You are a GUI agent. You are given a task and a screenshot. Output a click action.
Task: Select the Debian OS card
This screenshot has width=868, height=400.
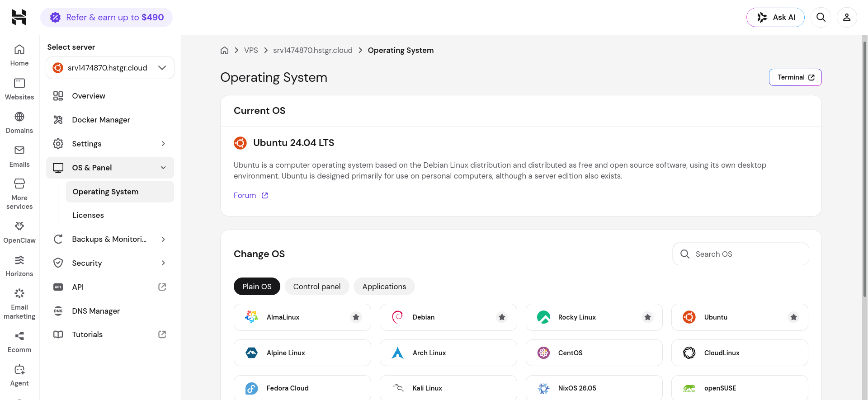coord(448,317)
